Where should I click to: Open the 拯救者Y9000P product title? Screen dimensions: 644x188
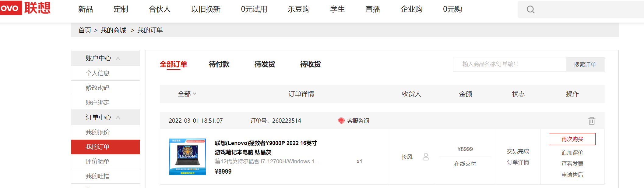pos(266,148)
